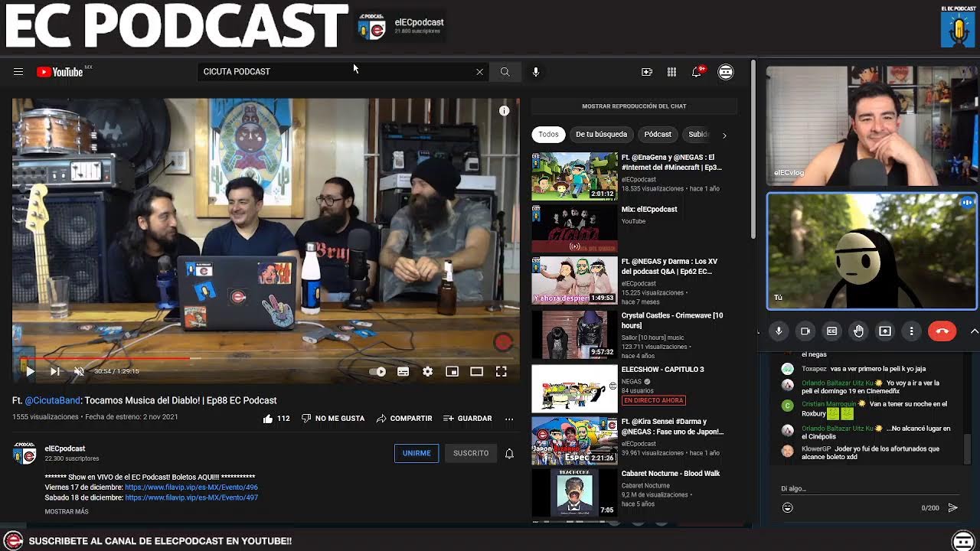
Task: Click MOSTRAR REPRODUCCIÓN DEL CHAT
Action: [x=634, y=106]
